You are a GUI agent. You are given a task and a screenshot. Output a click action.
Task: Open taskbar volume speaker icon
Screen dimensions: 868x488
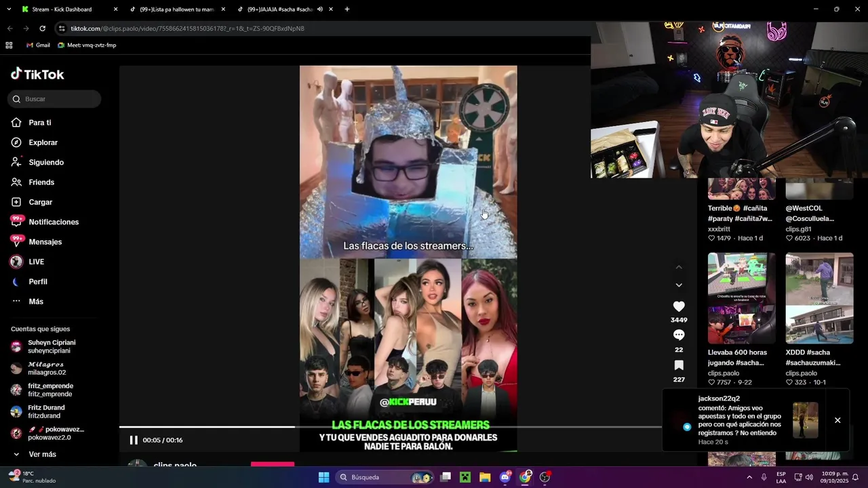pyautogui.click(x=809, y=477)
